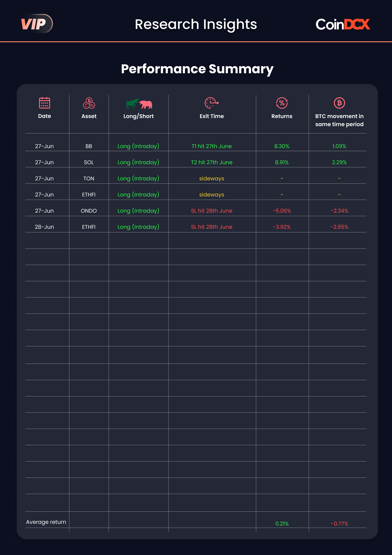Click Long (Intraday) in the TON row

coord(138,179)
